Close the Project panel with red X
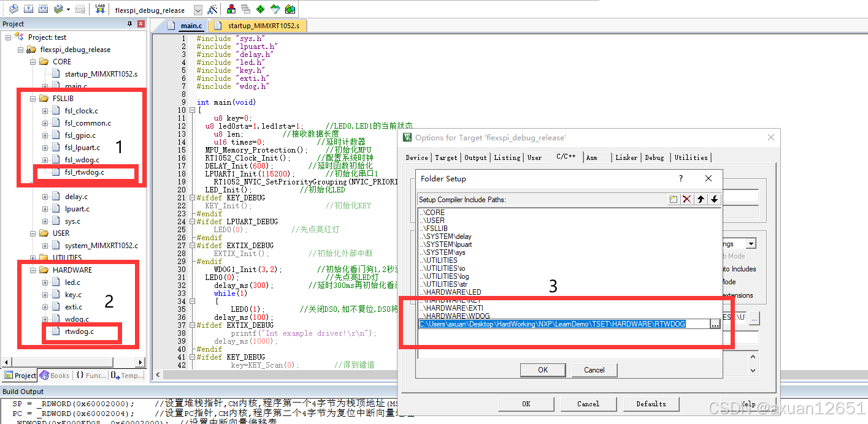This screenshot has width=868, height=424. click(x=141, y=24)
